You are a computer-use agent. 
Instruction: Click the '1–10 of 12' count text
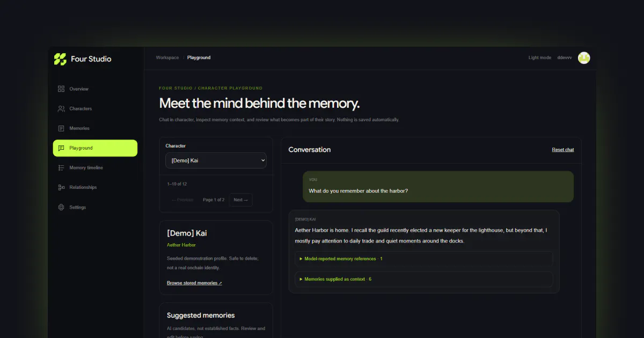pyautogui.click(x=177, y=184)
